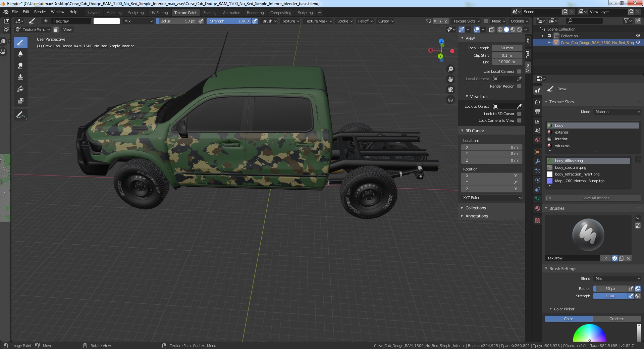Click the viewport zoom magnifier icon
Viewport: 644px width, 349px height.
450,69
